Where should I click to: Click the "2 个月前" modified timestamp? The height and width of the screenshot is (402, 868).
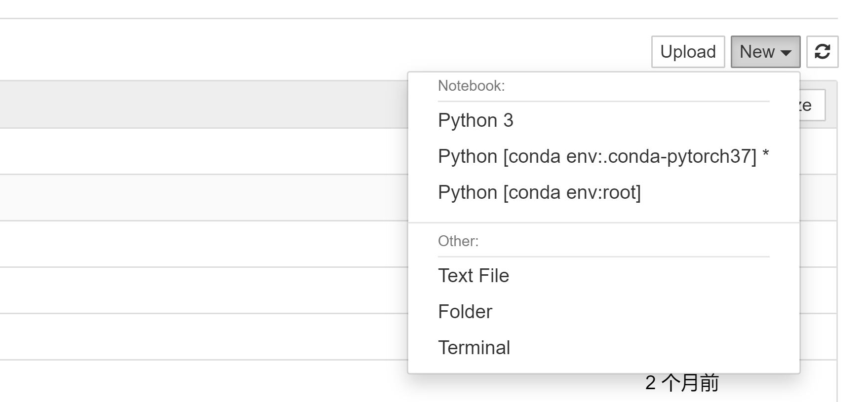(x=682, y=383)
